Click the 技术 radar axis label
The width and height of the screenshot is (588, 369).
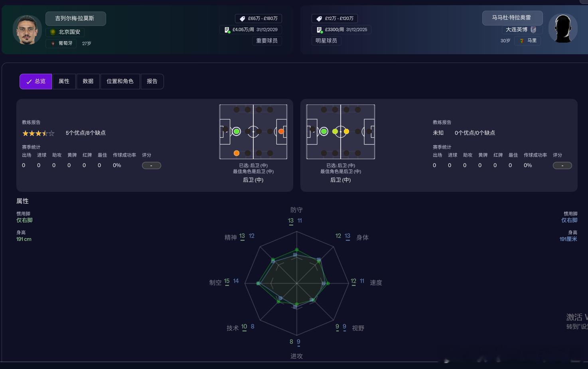pyautogui.click(x=233, y=328)
